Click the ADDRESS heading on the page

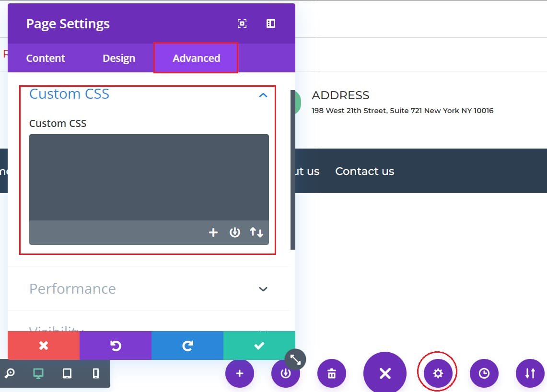point(340,95)
